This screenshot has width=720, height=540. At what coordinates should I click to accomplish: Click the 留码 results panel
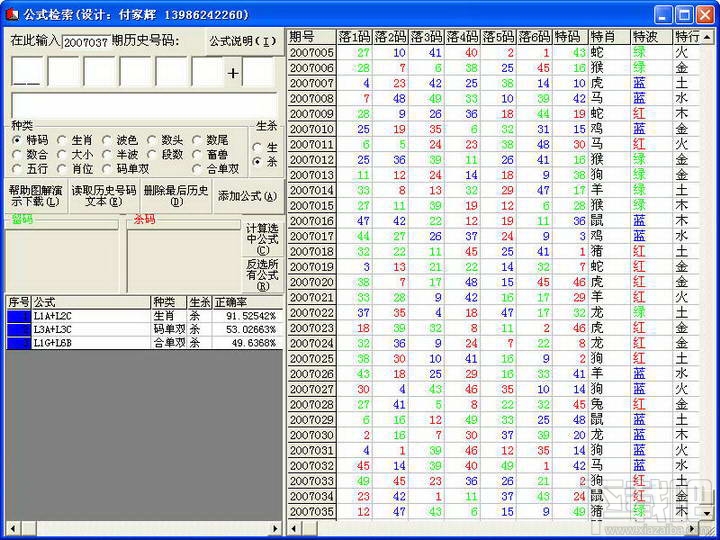62,260
